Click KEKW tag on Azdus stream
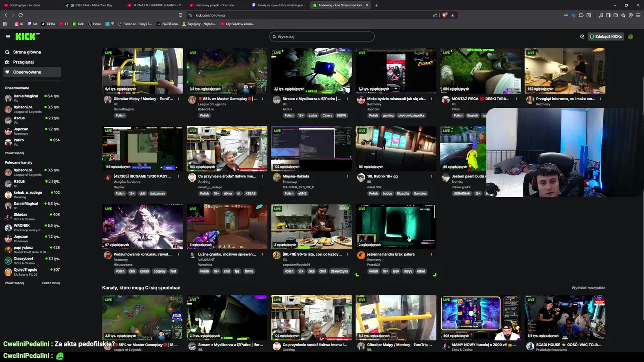Image resolution: width=644 pixels, height=362 pixels. pyautogui.click(x=341, y=115)
